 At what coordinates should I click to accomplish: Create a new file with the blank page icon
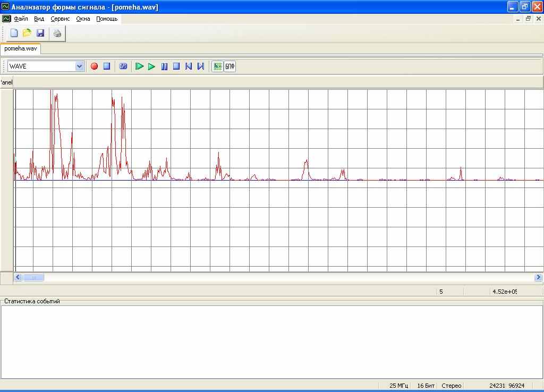pyautogui.click(x=14, y=33)
